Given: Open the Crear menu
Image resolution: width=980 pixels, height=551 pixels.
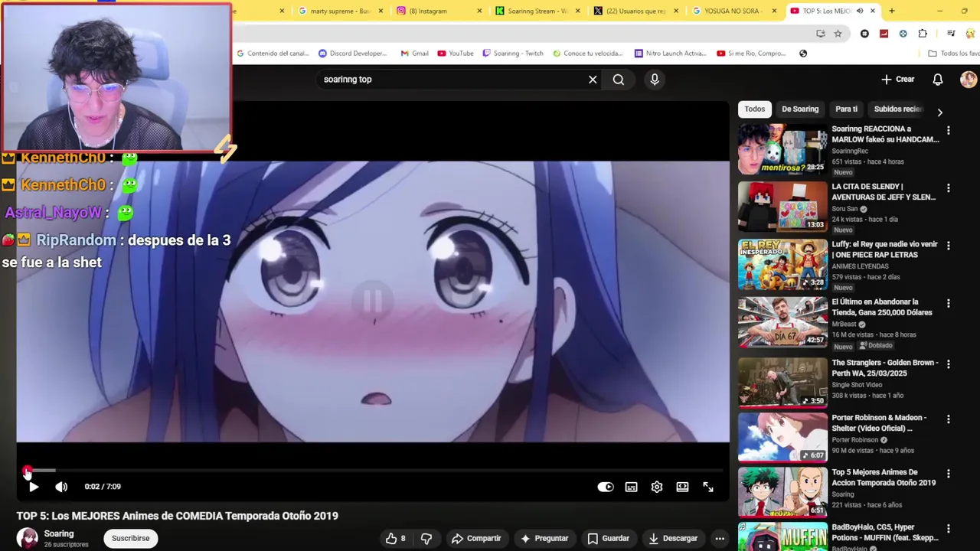Looking at the screenshot, I should [898, 80].
